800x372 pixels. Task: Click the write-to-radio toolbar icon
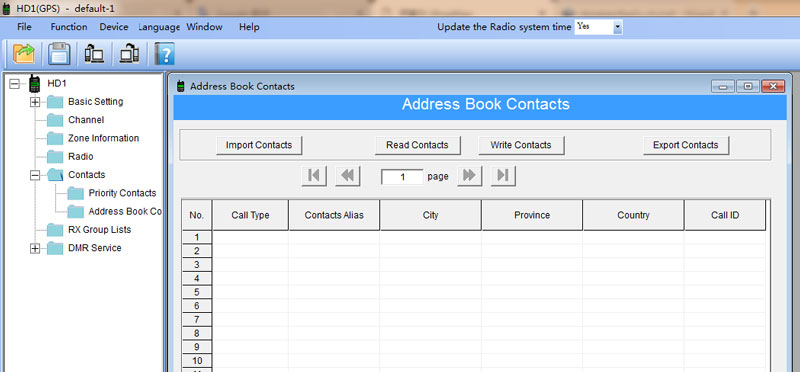129,54
